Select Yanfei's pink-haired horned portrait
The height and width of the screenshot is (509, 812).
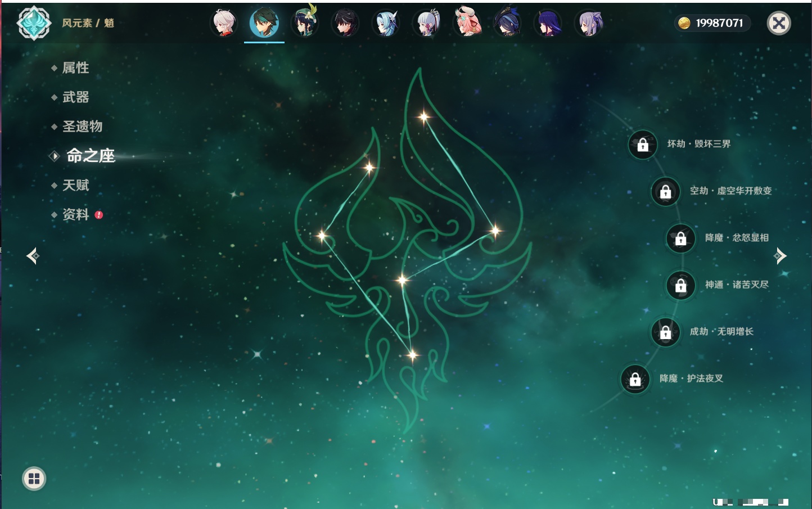467,22
